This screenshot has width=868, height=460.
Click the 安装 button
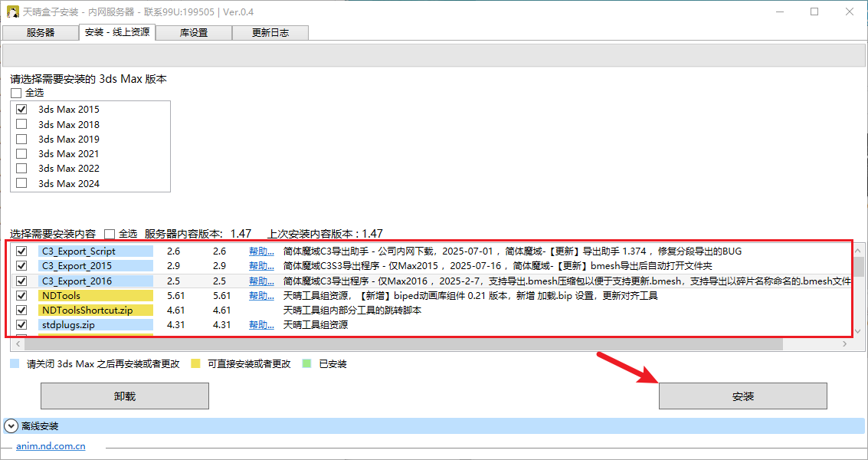742,396
